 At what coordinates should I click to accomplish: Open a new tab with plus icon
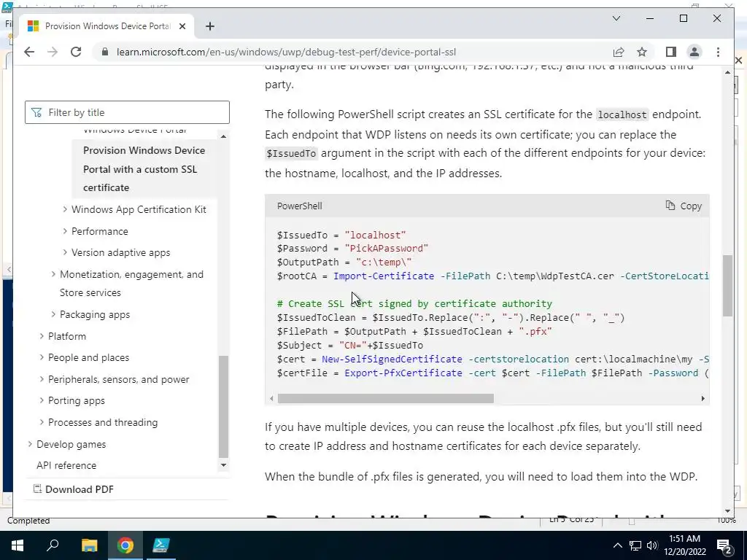pyautogui.click(x=209, y=26)
